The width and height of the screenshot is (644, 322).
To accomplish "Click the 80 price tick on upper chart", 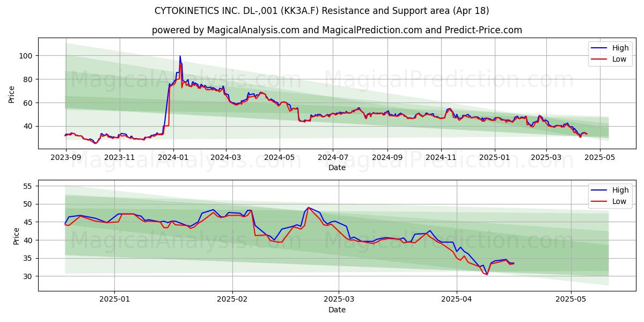I will click(x=29, y=79).
